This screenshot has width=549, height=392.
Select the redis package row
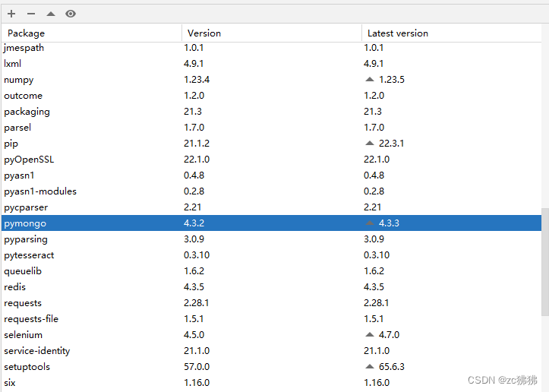pos(271,287)
